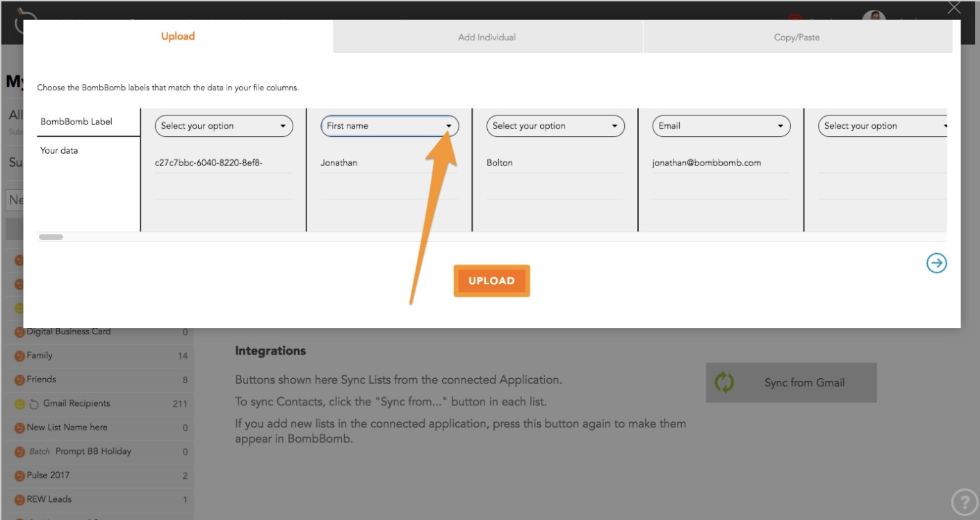Click the green Sync from Gmail refresh icon
Image resolution: width=980 pixels, height=520 pixels.
coord(724,382)
